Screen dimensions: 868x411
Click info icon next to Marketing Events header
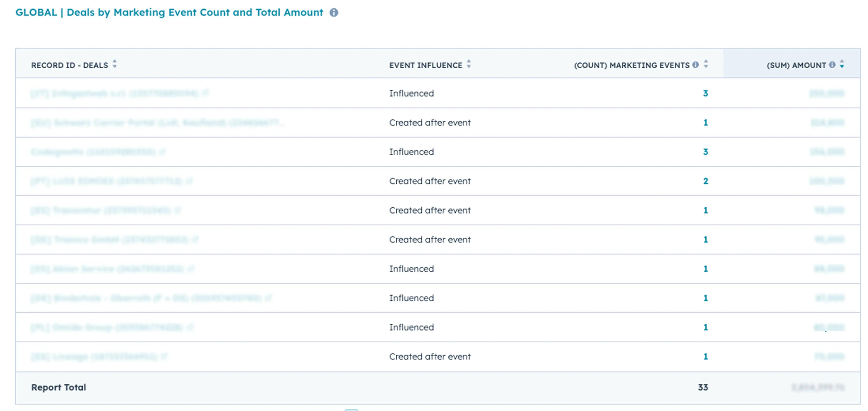695,65
